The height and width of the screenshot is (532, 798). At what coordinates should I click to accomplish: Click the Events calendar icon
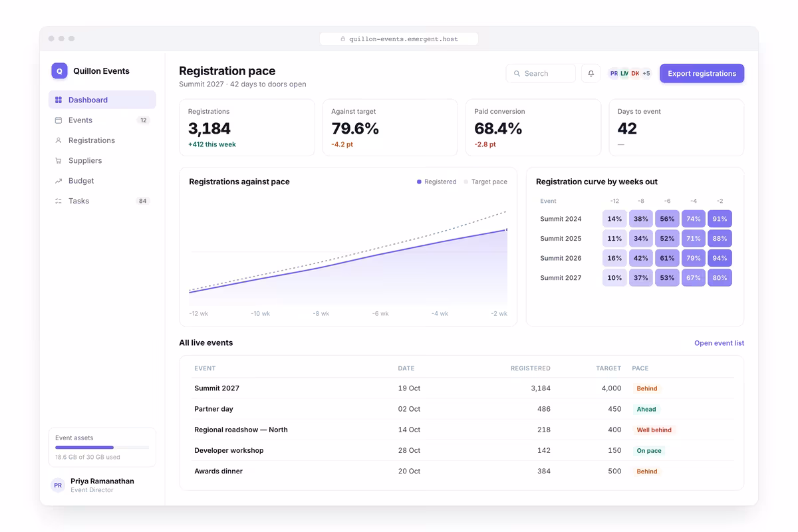pyautogui.click(x=59, y=120)
